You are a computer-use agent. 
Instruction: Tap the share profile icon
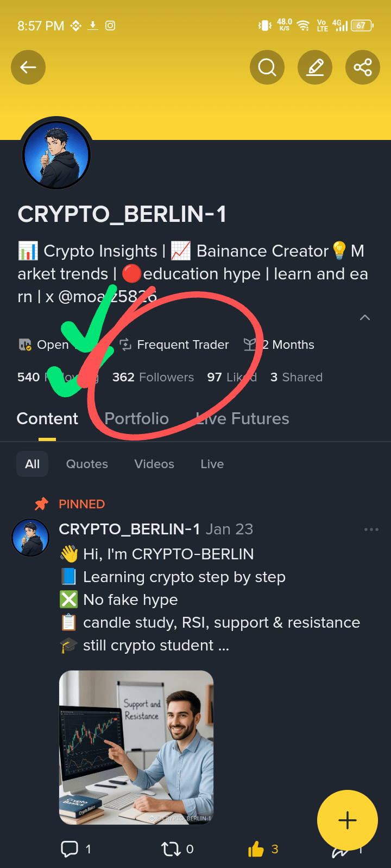coord(363,67)
